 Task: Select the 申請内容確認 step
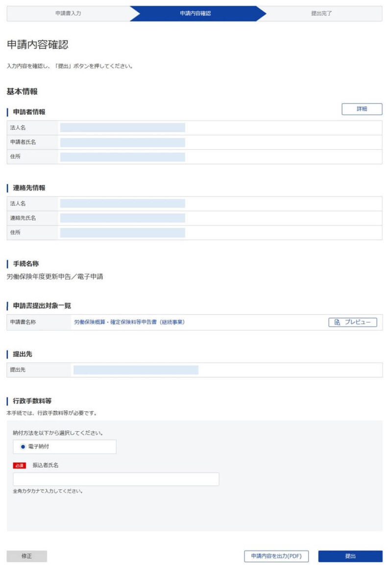(x=196, y=13)
